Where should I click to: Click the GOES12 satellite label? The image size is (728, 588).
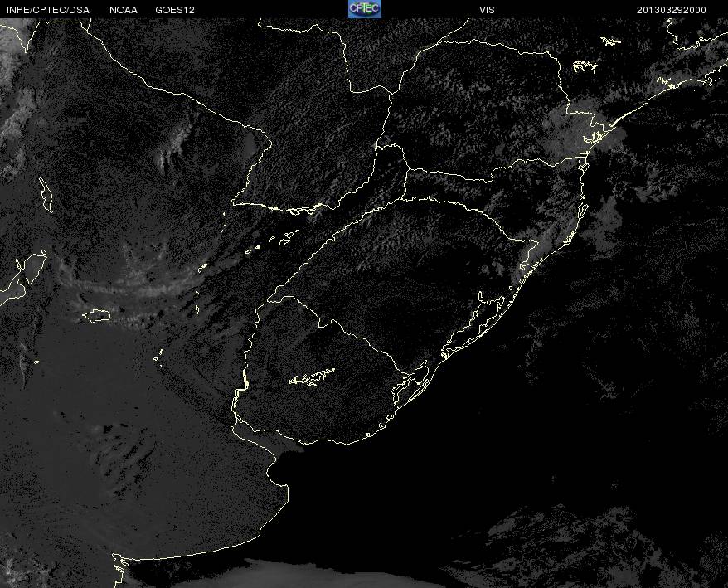pyautogui.click(x=175, y=10)
